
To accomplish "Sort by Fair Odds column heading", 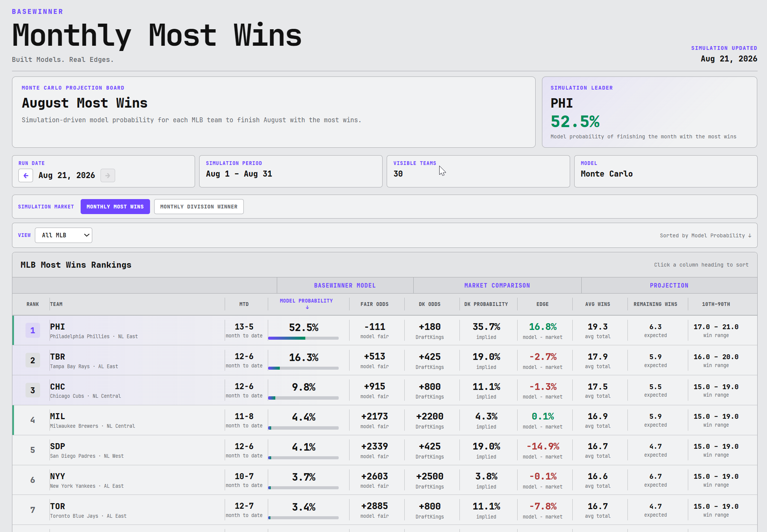I will [x=374, y=304].
